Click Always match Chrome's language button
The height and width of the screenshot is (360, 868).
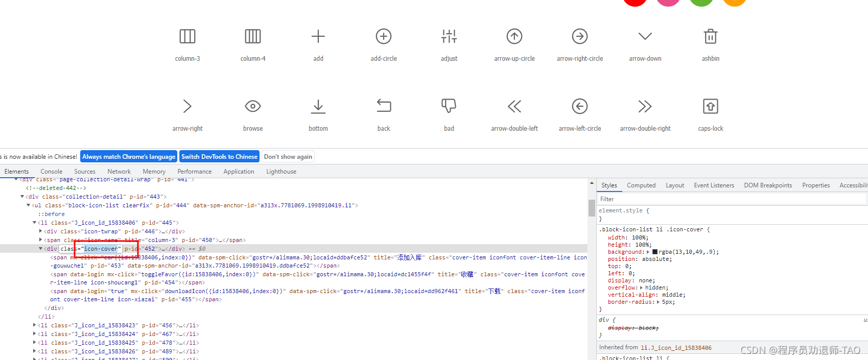click(x=129, y=157)
